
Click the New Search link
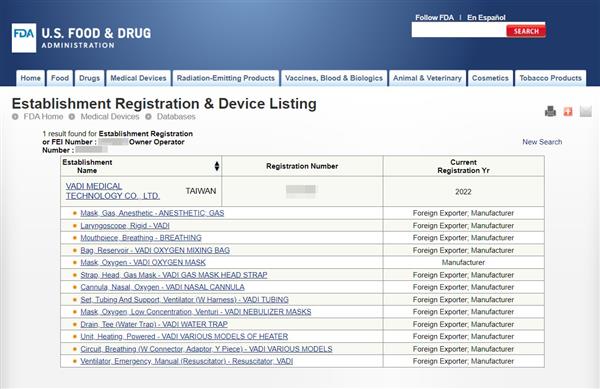(542, 142)
